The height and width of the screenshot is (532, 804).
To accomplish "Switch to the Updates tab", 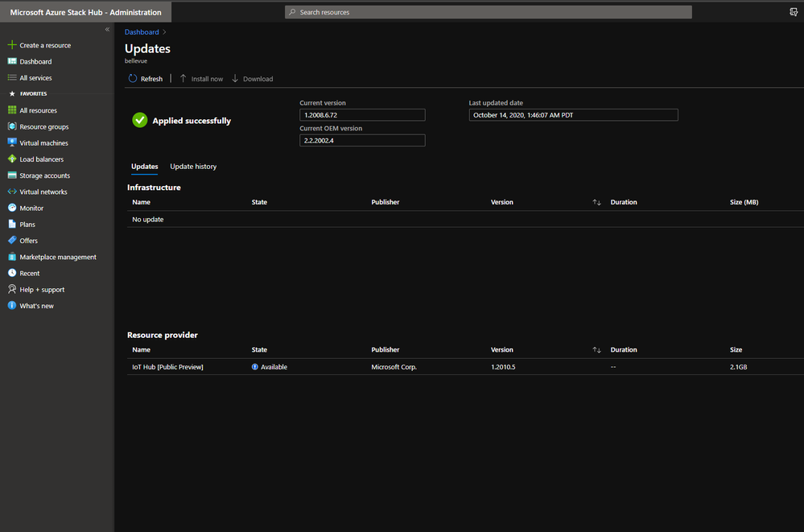I will pos(145,167).
